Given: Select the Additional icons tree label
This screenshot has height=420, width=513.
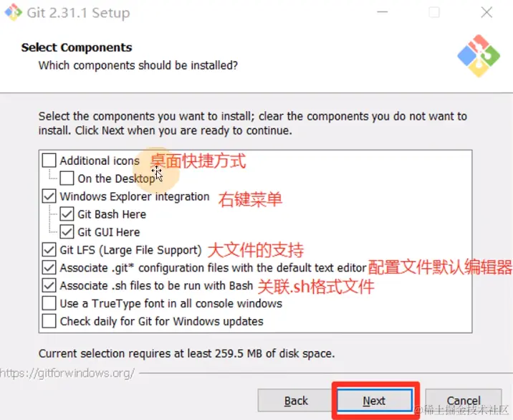Looking at the screenshot, I should 100,161.
